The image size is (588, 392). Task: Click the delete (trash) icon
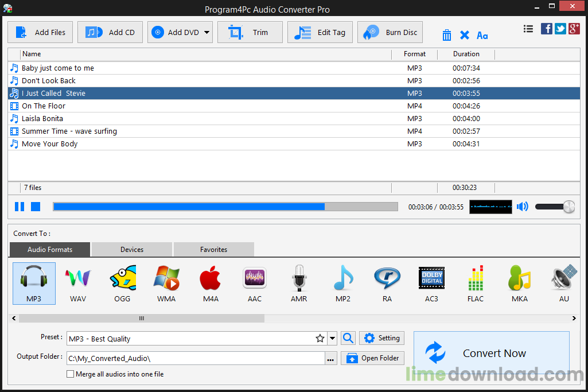[x=447, y=34]
